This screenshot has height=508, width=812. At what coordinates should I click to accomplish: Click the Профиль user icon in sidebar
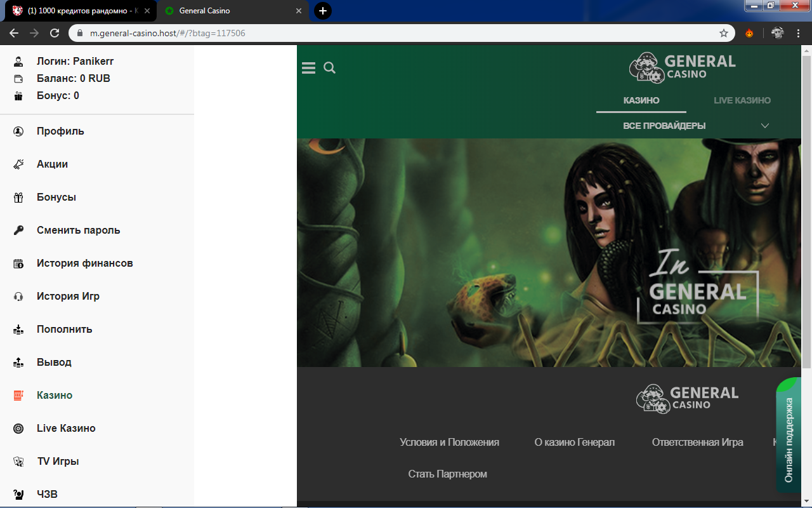tap(18, 131)
